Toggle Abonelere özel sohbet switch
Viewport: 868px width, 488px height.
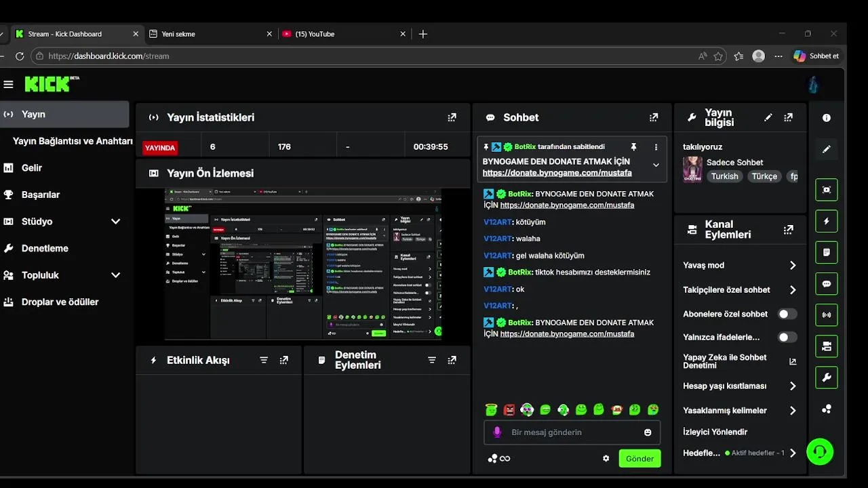(787, 314)
